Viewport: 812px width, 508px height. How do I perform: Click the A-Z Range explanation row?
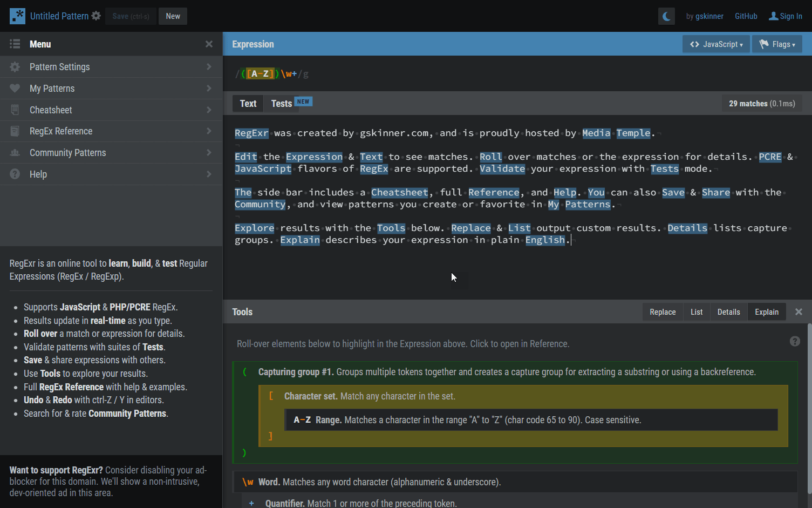(x=531, y=420)
